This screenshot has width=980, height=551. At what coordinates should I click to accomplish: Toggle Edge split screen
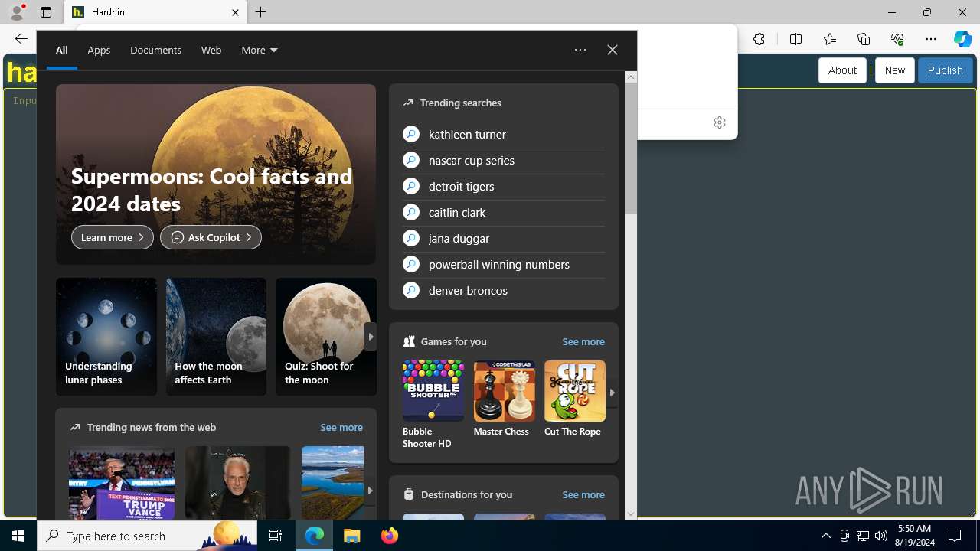795,39
